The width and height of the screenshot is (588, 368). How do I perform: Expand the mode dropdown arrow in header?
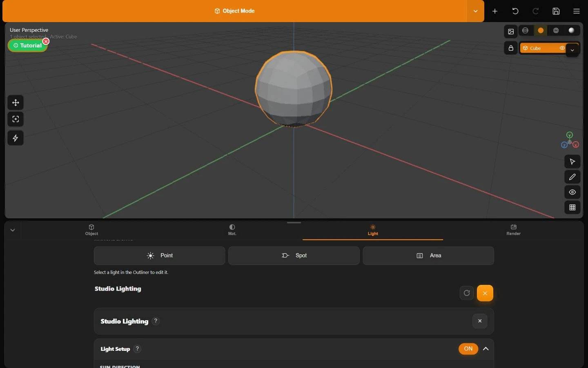pos(476,11)
